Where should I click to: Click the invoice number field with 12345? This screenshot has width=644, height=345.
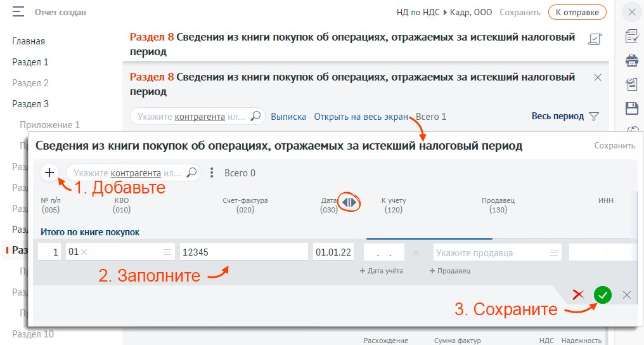tap(244, 252)
